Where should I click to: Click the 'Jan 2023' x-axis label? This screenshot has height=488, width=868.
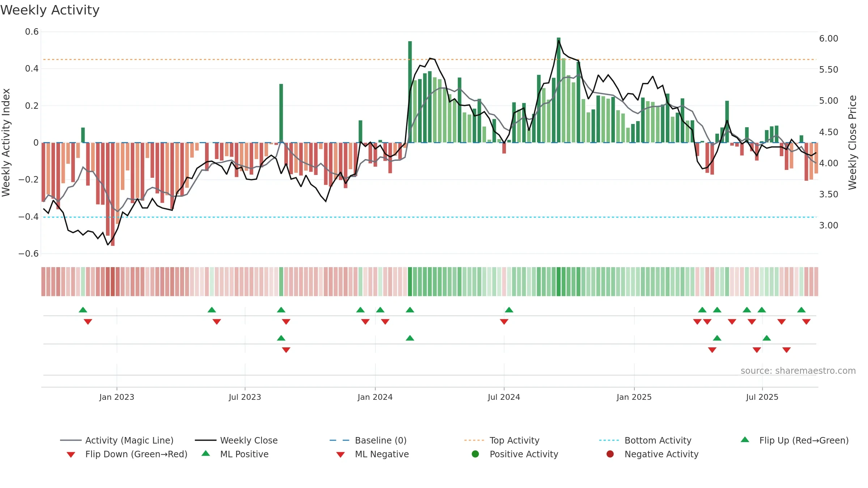click(x=117, y=397)
